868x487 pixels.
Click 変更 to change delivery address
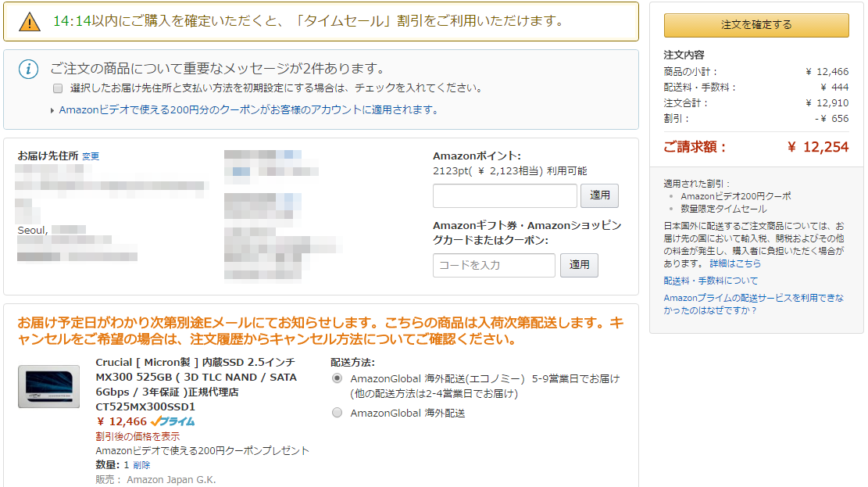pos(91,156)
